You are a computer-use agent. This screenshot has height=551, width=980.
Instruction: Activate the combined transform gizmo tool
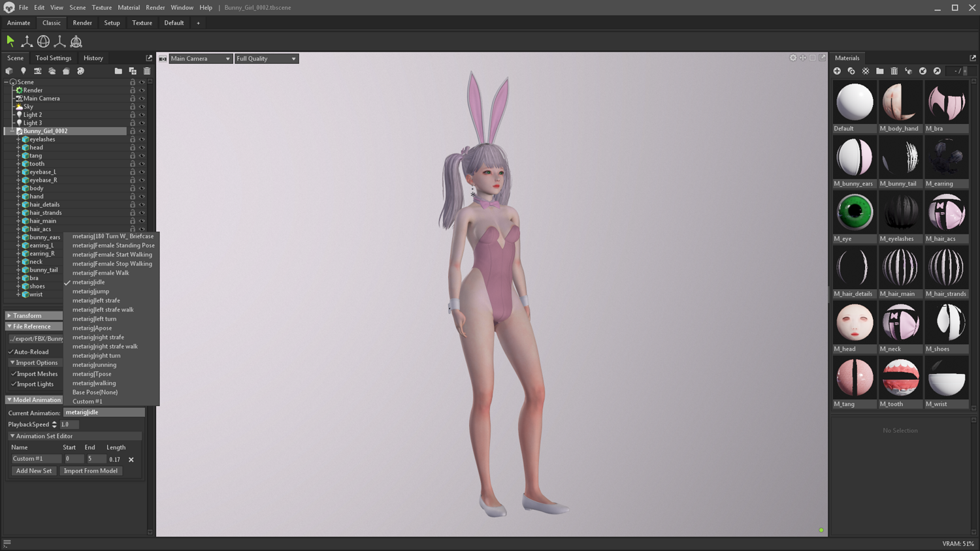coord(76,41)
